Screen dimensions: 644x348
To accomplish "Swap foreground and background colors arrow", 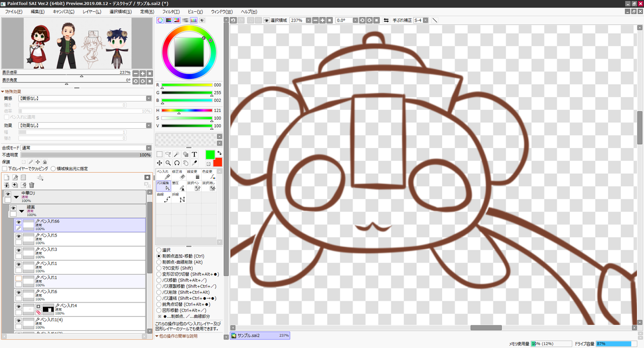I will [x=219, y=154].
